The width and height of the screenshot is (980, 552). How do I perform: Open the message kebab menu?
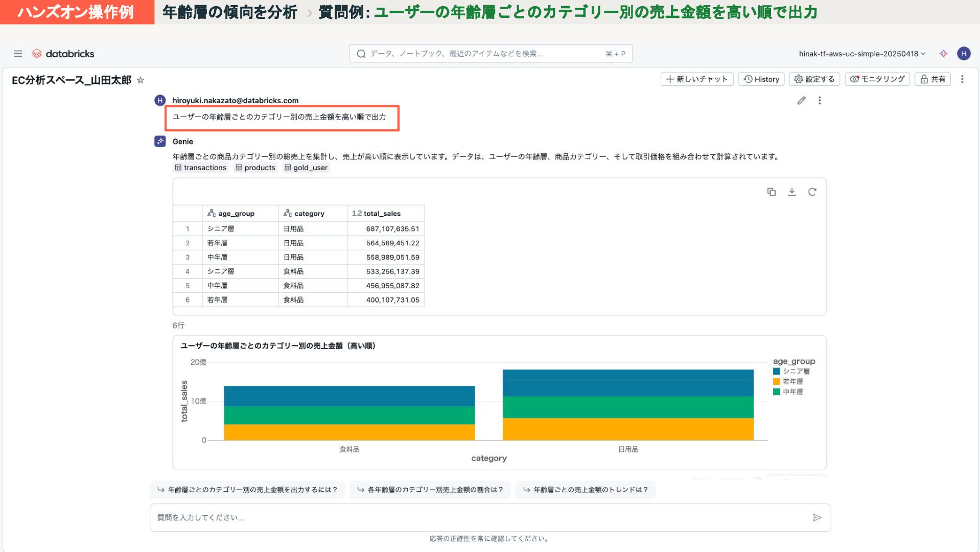point(820,101)
